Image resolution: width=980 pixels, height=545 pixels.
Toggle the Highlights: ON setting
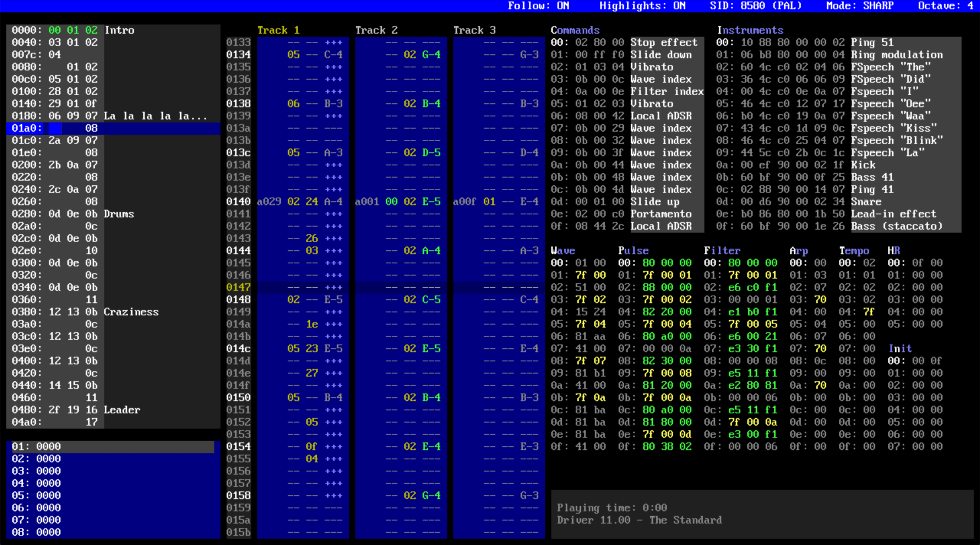[x=642, y=6]
